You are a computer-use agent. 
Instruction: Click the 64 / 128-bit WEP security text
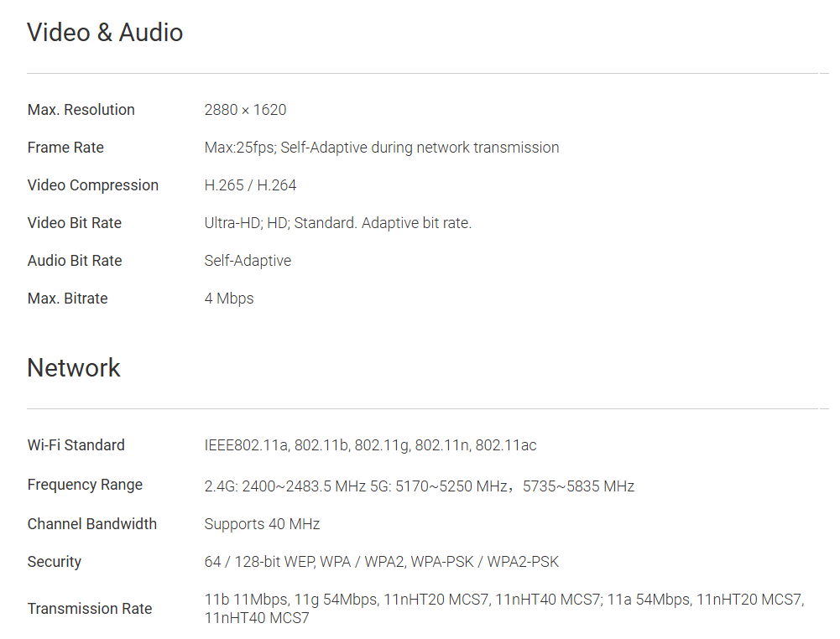click(x=381, y=562)
